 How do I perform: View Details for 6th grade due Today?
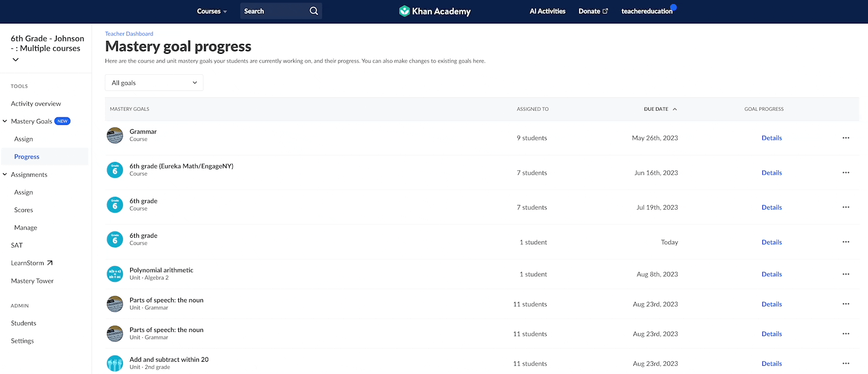772,242
